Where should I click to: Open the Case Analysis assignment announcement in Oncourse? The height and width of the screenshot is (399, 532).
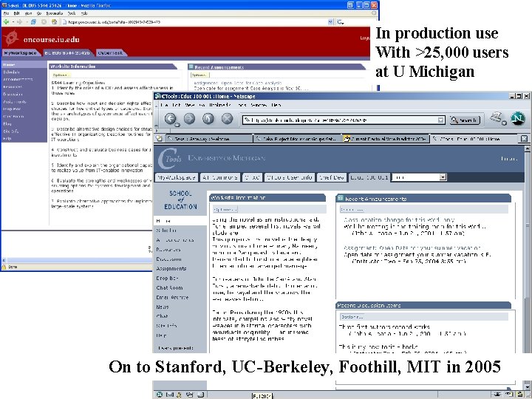click(237, 83)
